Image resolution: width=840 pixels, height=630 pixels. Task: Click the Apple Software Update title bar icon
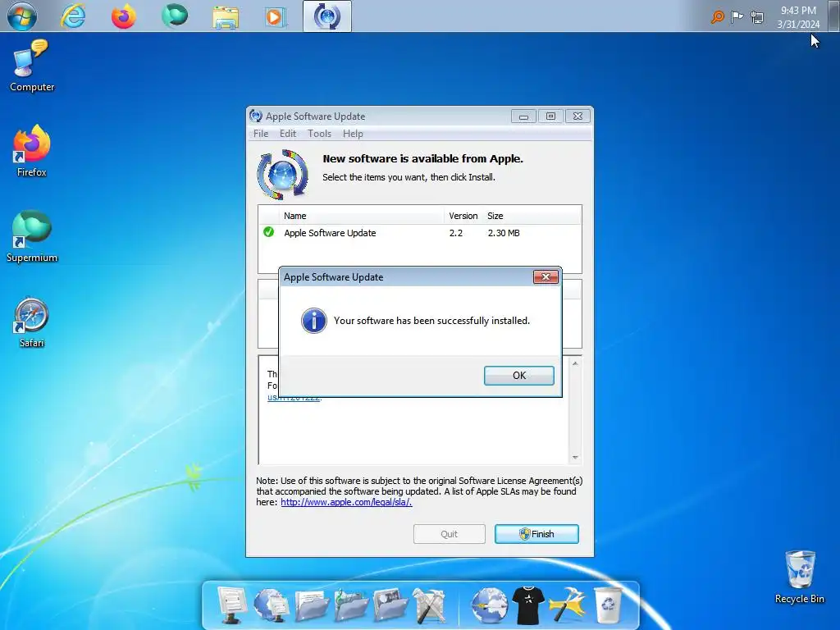(256, 116)
